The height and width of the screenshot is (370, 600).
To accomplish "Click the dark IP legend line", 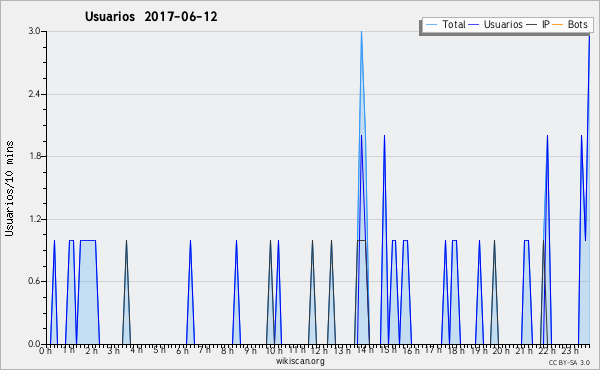I will point(532,25).
